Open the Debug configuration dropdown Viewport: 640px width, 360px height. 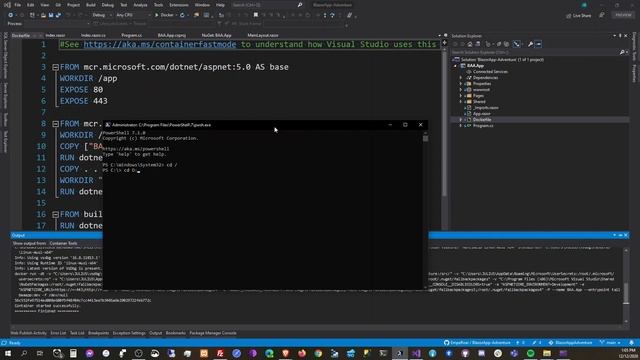click(102, 15)
